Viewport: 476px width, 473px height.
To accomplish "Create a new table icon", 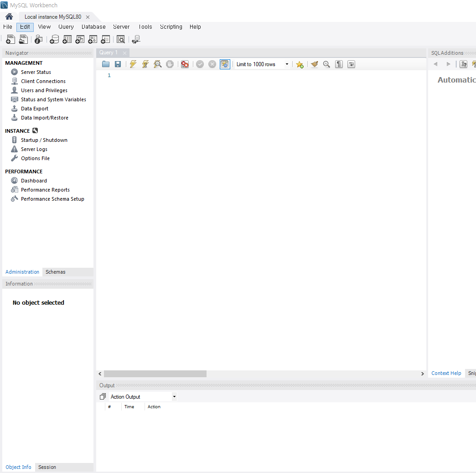I will click(x=67, y=39).
